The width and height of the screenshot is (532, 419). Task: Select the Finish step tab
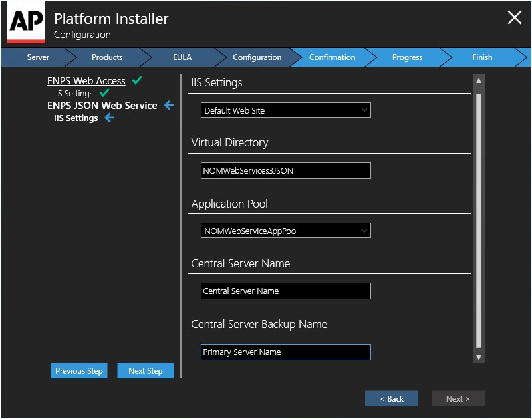(482, 57)
